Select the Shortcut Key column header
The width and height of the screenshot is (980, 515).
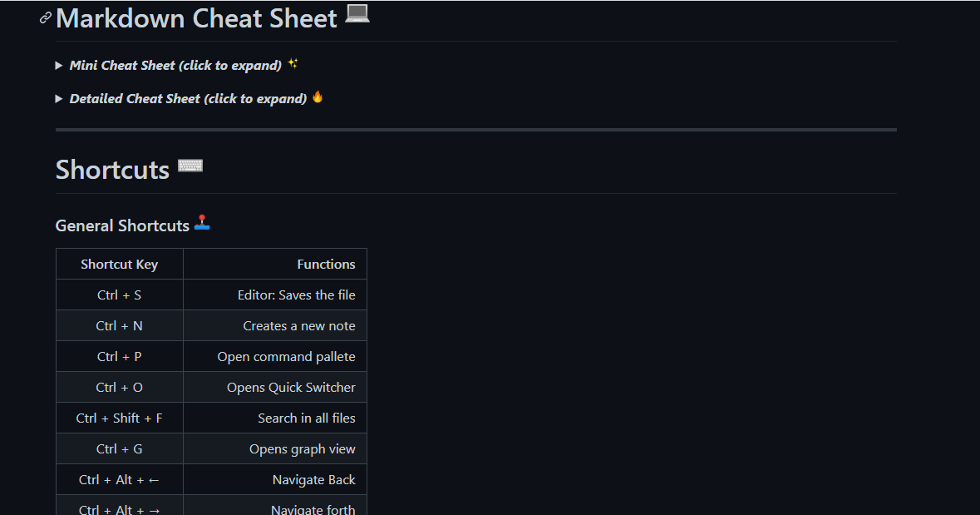119,264
